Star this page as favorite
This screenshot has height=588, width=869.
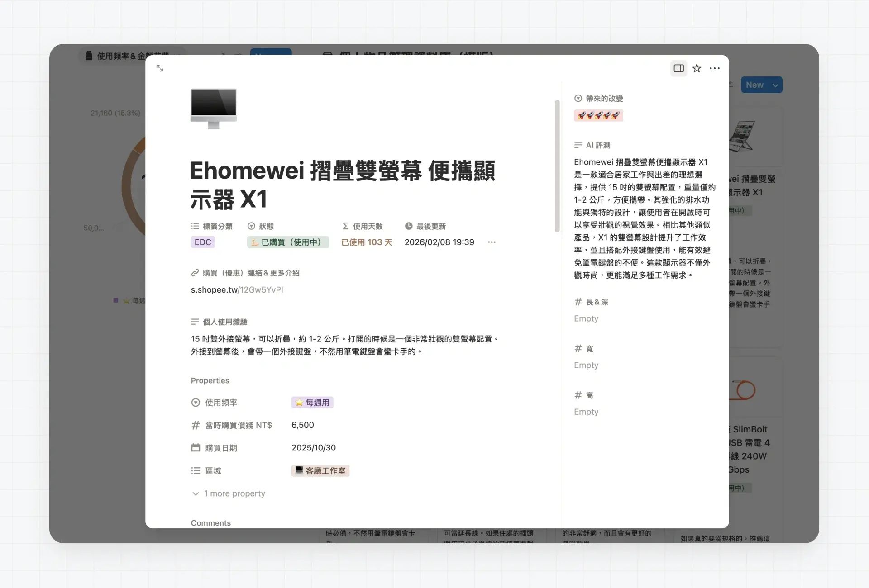pos(697,68)
